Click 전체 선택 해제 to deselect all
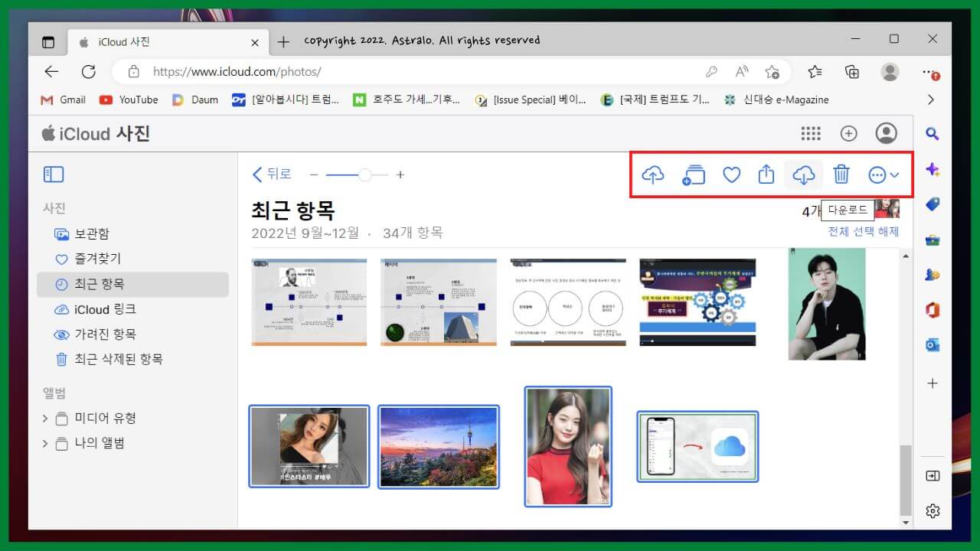 [864, 232]
